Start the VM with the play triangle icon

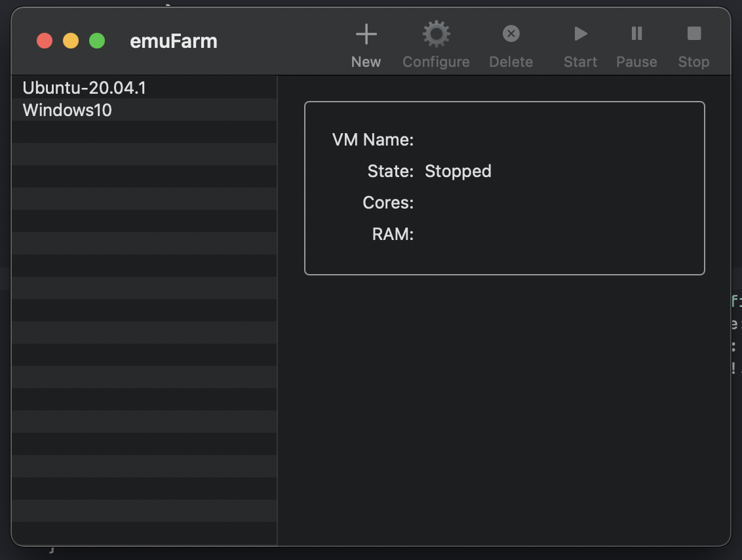pyautogui.click(x=581, y=33)
